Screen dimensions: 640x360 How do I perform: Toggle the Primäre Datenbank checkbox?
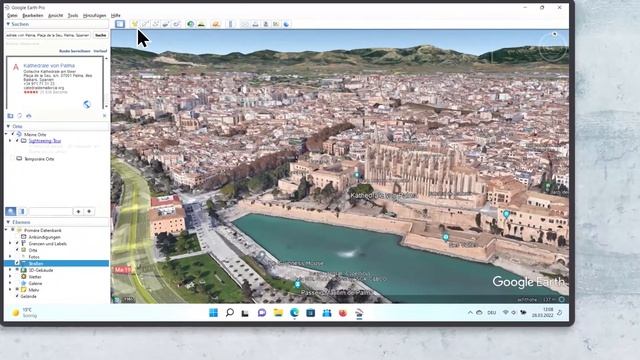[13, 230]
